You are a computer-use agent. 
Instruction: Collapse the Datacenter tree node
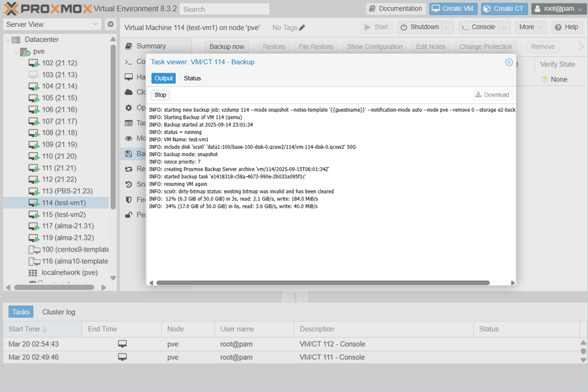point(8,40)
